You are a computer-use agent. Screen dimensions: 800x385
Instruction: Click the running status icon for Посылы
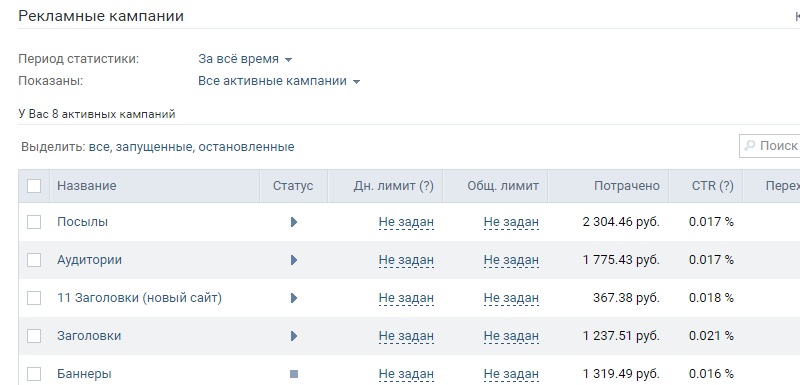pyautogui.click(x=294, y=222)
